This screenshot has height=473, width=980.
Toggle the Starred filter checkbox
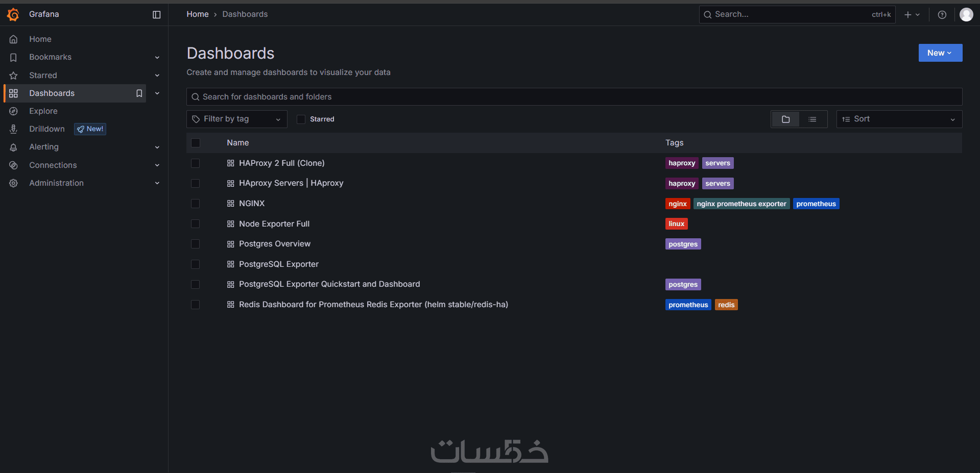coord(301,119)
